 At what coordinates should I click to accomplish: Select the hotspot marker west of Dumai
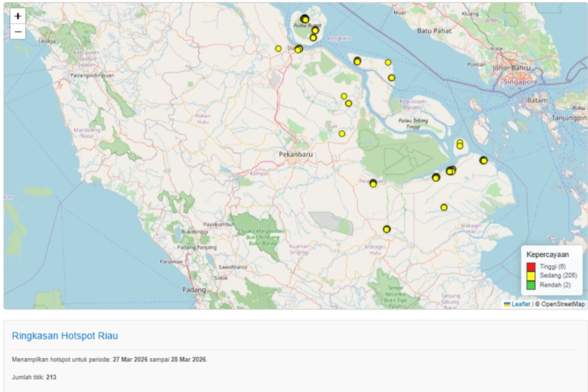[278, 49]
